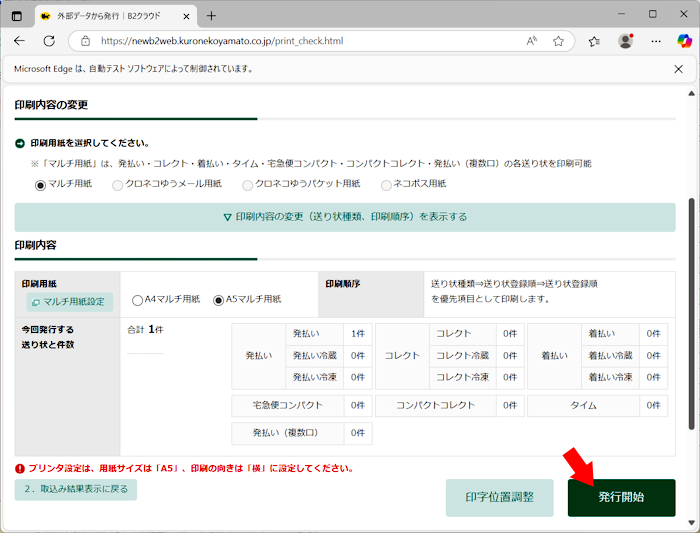This screenshot has width=700, height=533.
Task: Click the browser Back arrow
Action: [19, 41]
